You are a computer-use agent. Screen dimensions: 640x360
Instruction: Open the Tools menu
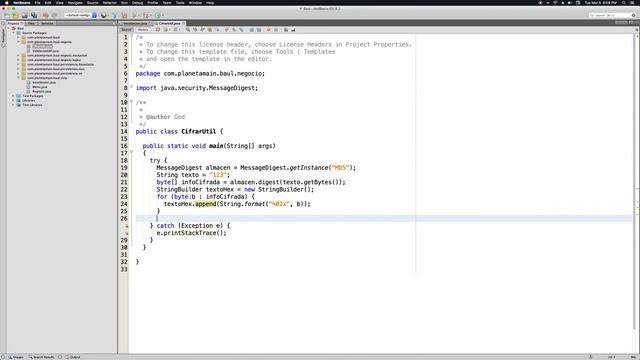click(x=180, y=2)
